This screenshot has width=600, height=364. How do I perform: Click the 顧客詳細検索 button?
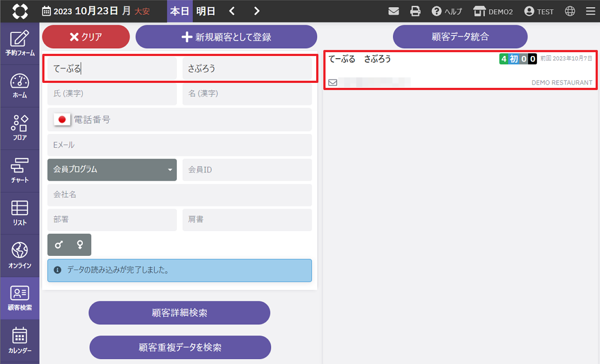click(180, 313)
